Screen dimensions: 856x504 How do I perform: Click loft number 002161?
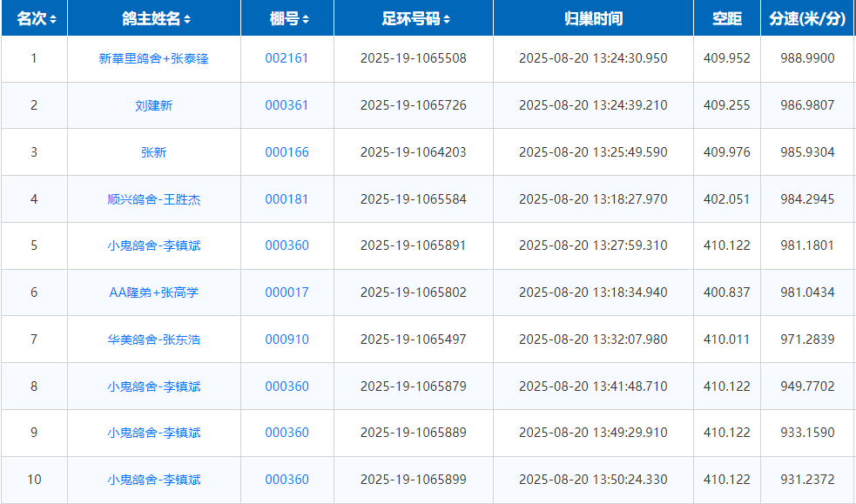point(286,58)
